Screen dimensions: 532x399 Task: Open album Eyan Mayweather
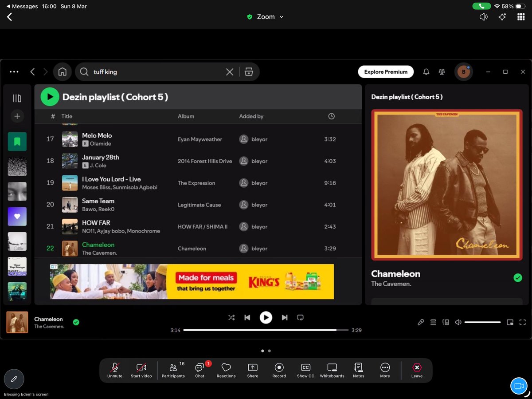pos(200,139)
